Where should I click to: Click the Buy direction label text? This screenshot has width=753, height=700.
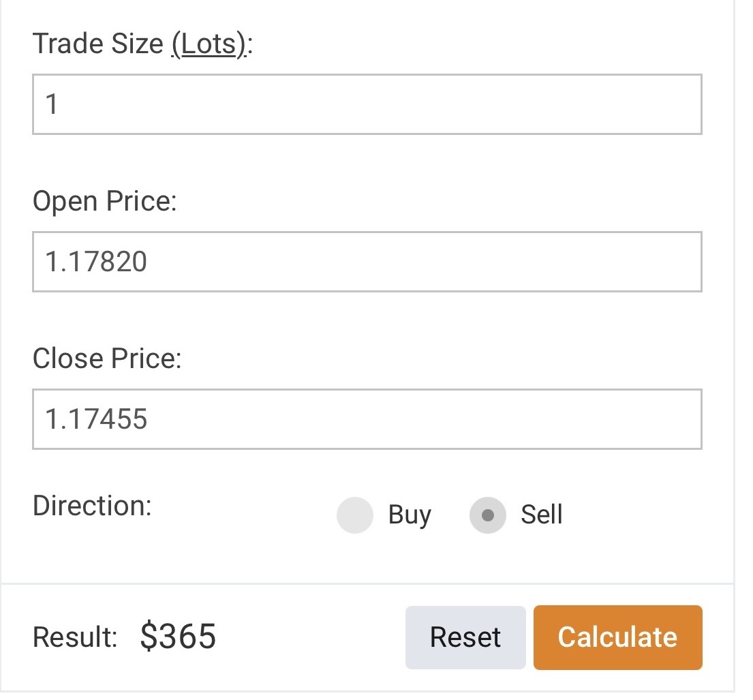tap(410, 515)
